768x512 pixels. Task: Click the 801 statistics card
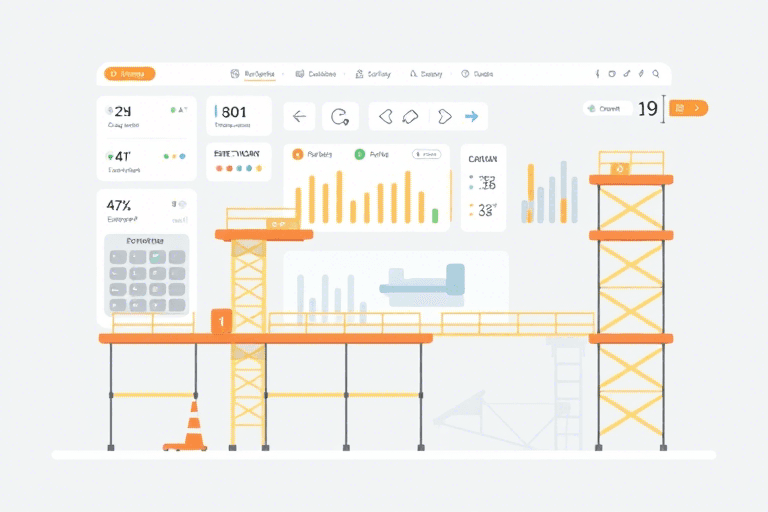click(x=238, y=117)
